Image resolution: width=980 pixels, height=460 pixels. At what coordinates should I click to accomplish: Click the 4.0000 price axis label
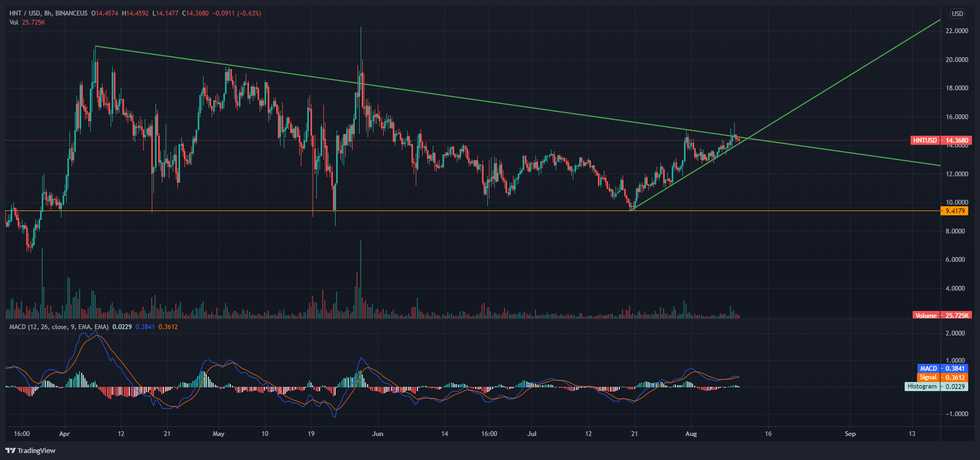955,289
